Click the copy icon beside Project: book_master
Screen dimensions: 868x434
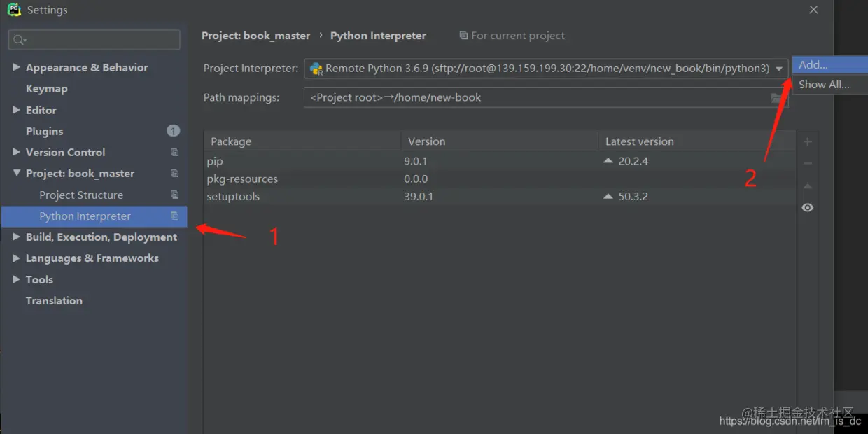pyautogui.click(x=174, y=174)
